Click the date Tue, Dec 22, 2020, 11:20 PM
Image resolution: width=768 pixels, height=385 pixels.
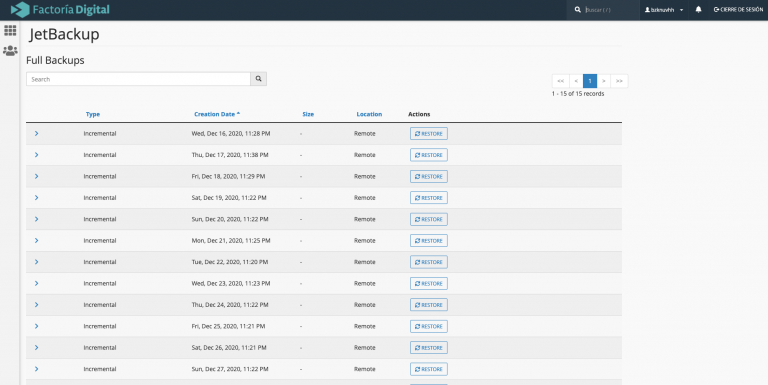(230, 262)
